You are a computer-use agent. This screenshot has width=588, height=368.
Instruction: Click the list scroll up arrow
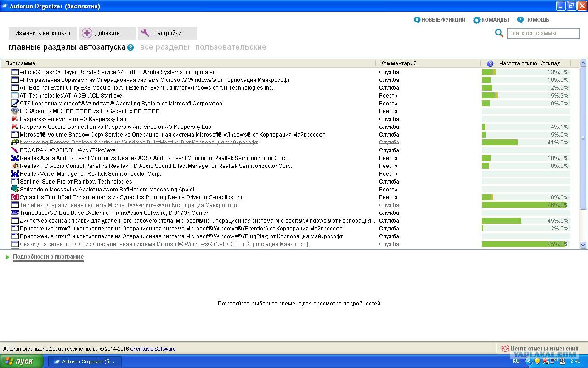(x=583, y=63)
